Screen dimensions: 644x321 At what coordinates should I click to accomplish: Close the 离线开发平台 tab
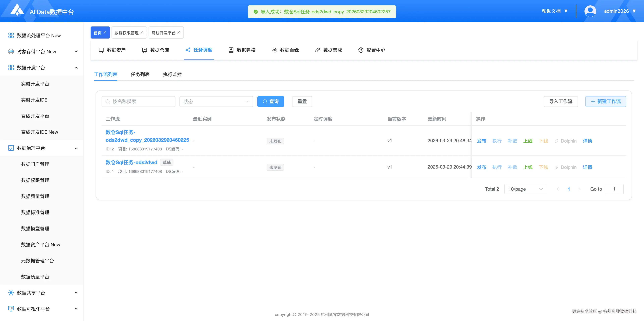(x=179, y=33)
